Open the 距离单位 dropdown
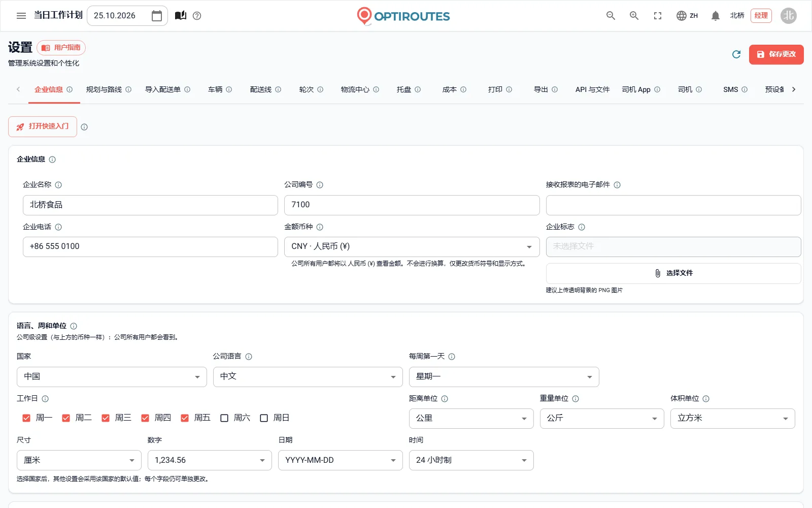 tap(471, 419)
